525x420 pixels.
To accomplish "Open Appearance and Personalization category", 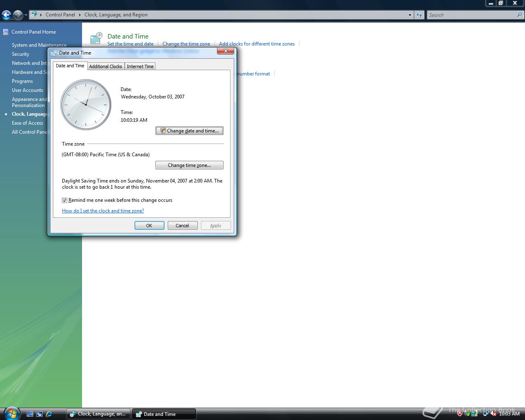I will coord(29,102).
